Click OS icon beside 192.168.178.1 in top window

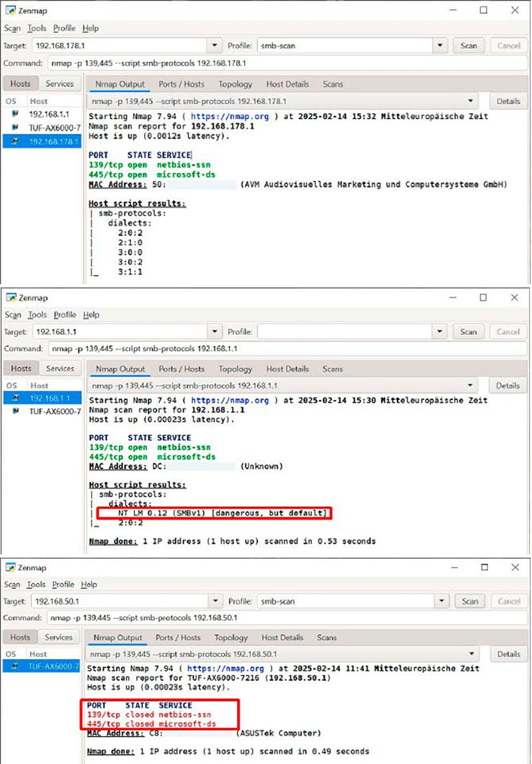(x=15, y=141)
